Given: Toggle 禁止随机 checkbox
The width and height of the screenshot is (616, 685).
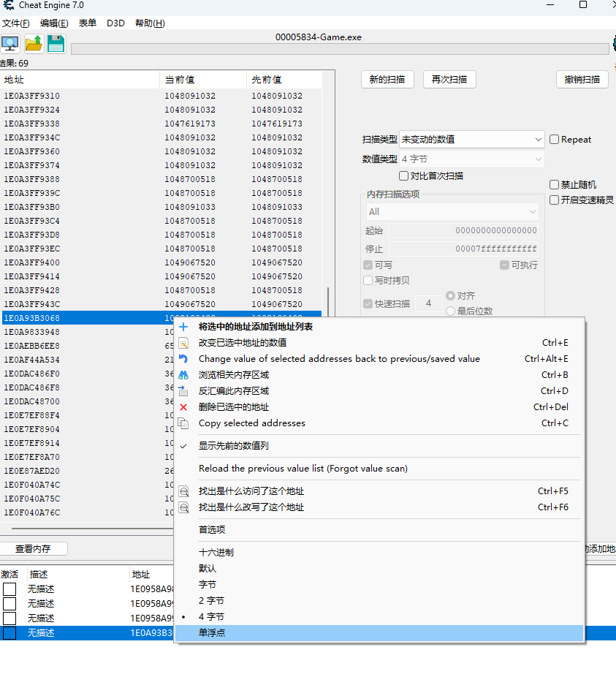Looking at the screenshot, I should pos(555,184).
